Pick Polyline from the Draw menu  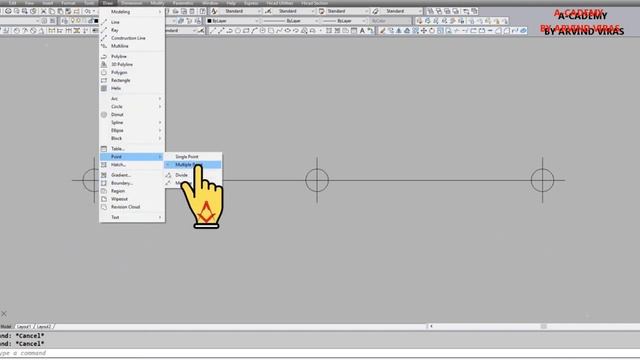tap(132, 56)
